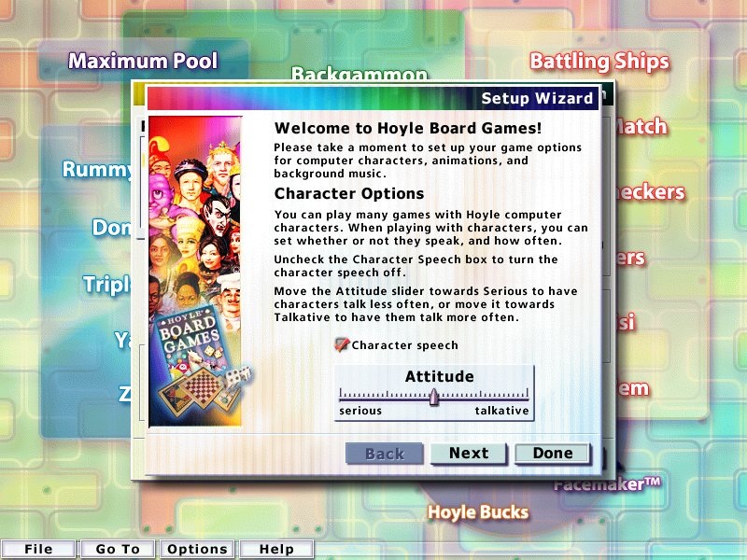
Task: Open the Go To menu
Action: 118,550
